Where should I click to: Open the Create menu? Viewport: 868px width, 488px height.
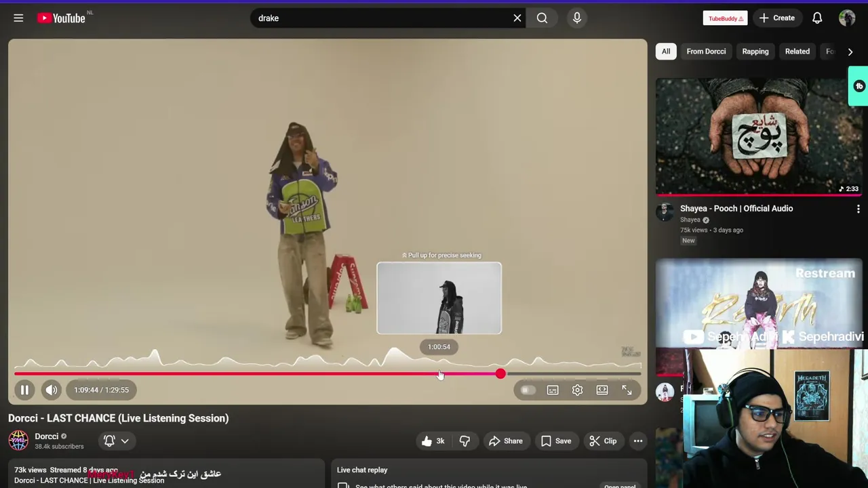point(776,18)
